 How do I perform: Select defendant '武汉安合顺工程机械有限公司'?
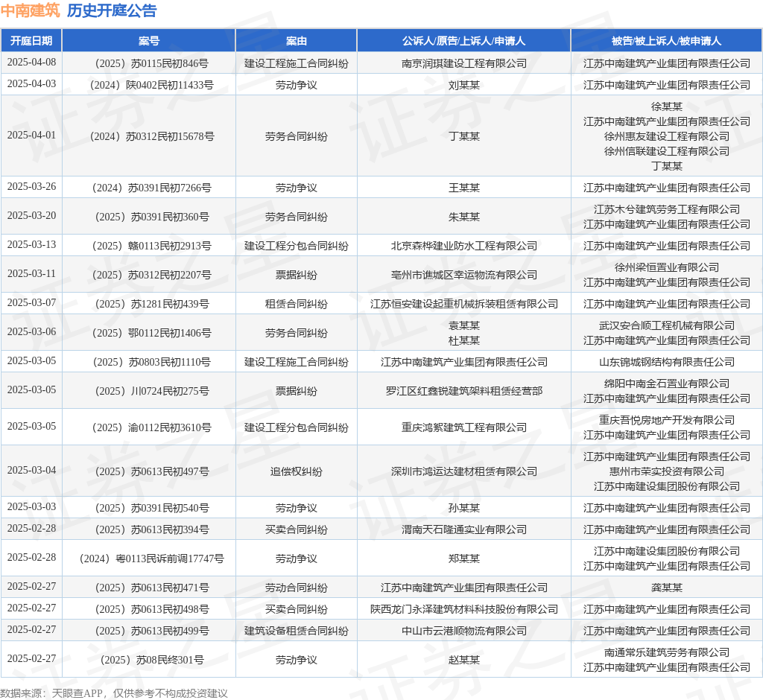[667, 326]
